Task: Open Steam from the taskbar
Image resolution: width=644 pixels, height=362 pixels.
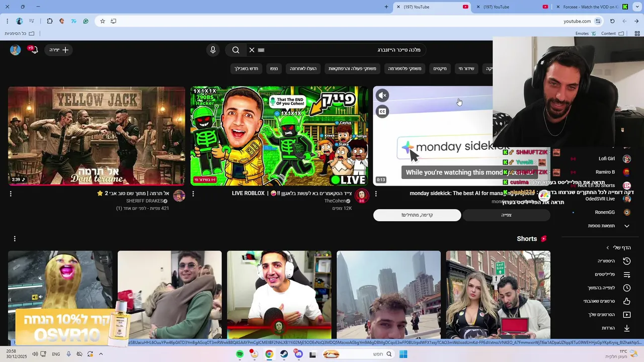Action: 284,354
